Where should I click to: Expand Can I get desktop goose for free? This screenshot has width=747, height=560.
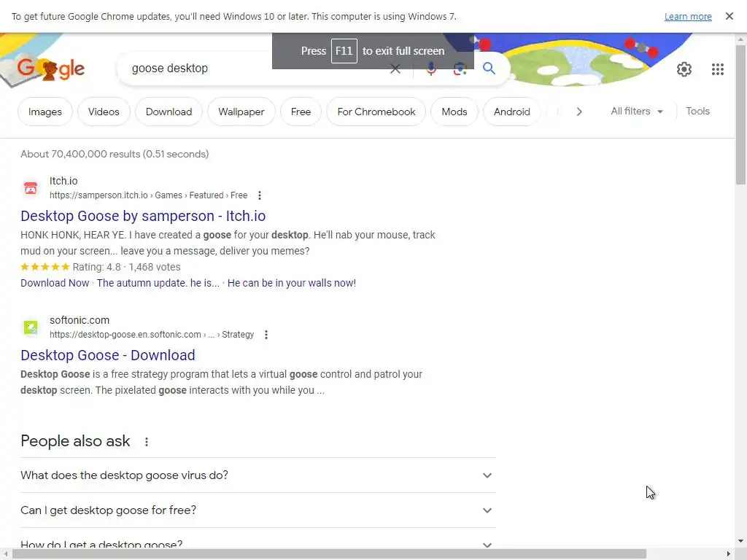[258, 510]
